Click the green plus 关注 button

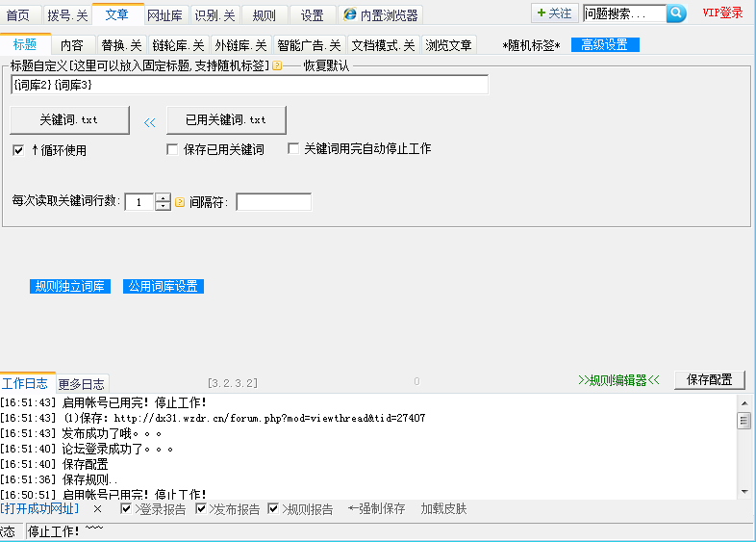coord(554,13)
